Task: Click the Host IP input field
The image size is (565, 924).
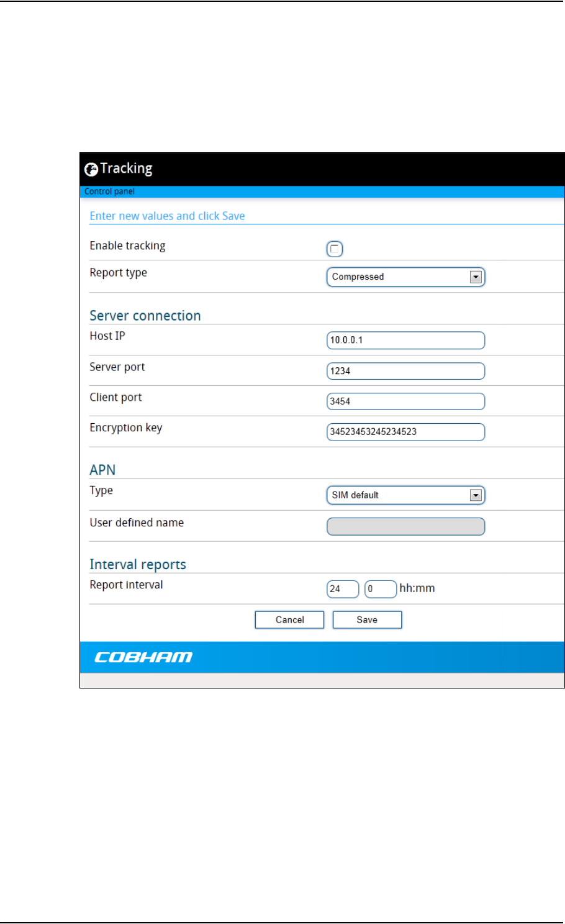Action: pyautogui.click(x=405, y=341)
